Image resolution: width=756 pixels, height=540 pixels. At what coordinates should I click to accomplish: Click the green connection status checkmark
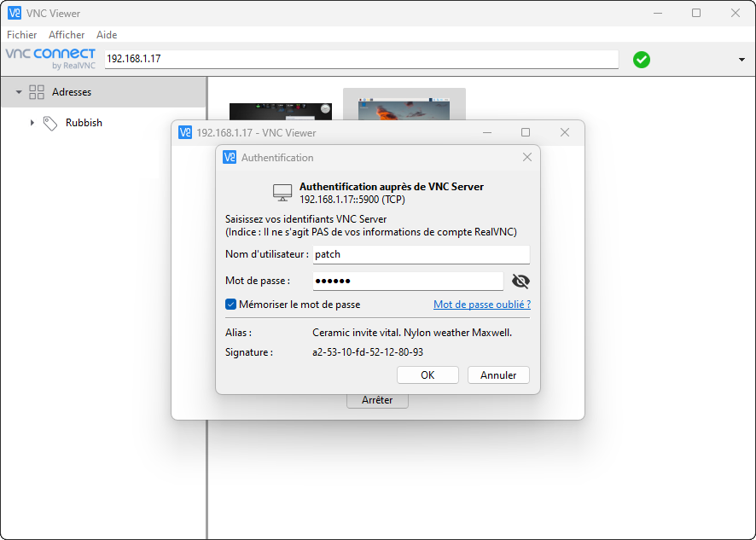tap(641, 59)
